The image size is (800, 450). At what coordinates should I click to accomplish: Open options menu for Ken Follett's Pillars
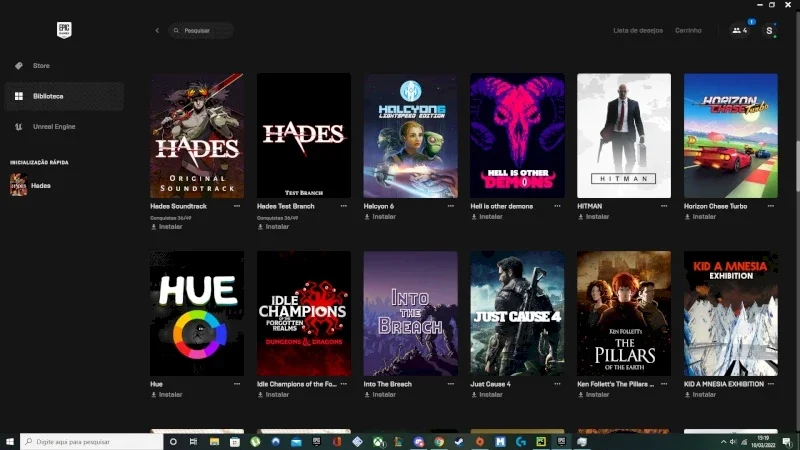pos(664,384)
